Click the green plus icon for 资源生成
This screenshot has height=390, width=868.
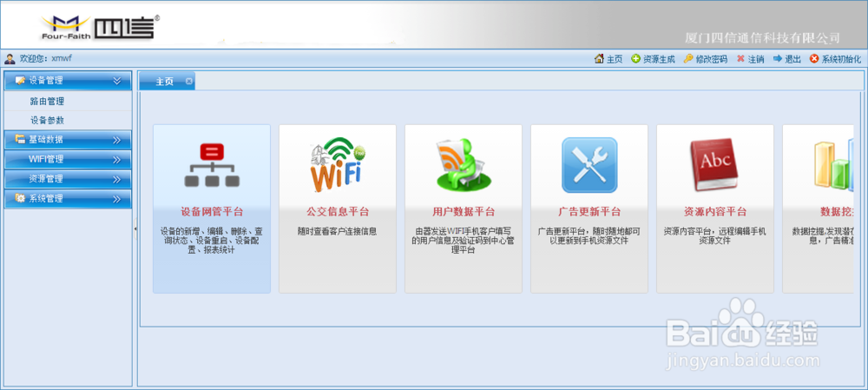[x=635, y=59]
